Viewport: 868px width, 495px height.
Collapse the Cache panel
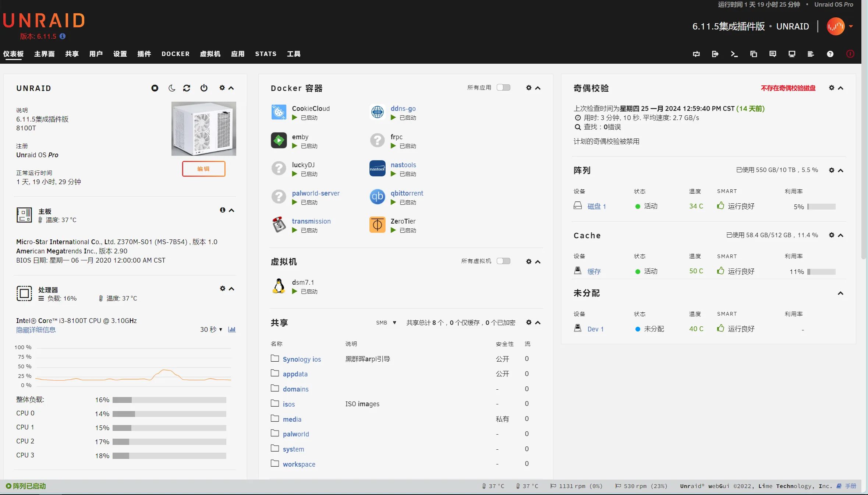840,235
